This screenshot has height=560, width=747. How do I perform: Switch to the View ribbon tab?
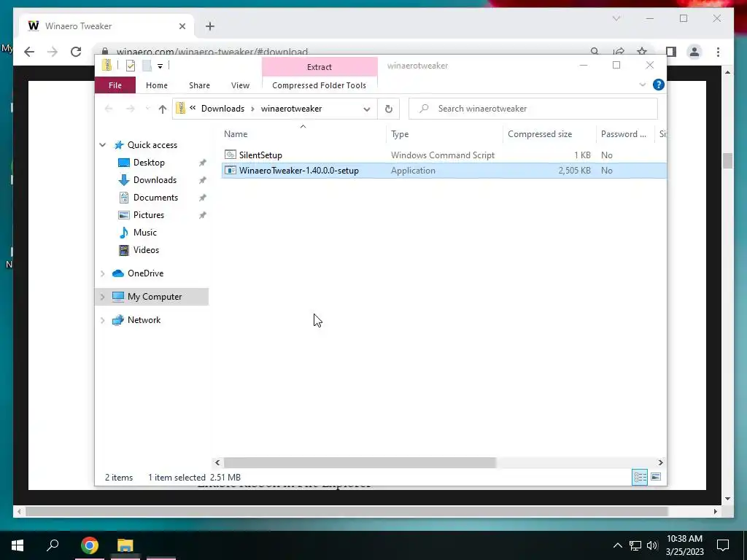tap(240, 85)
